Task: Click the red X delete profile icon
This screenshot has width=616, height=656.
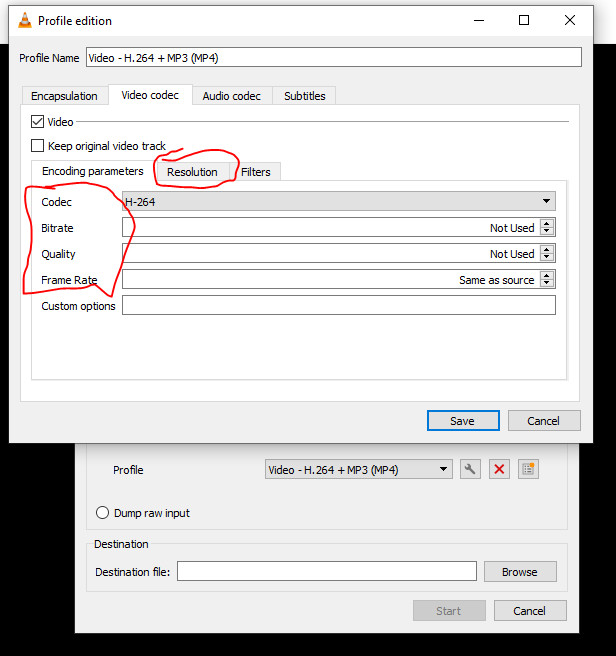Action: (x=499, y=469)
